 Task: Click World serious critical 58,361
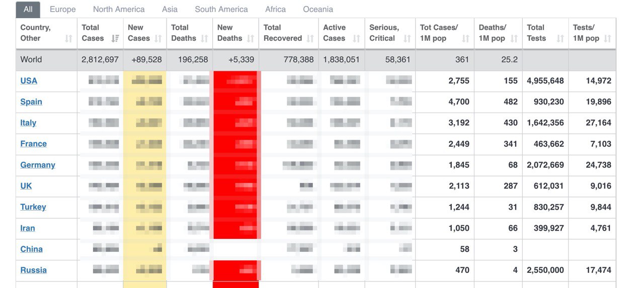pos(397,60)
